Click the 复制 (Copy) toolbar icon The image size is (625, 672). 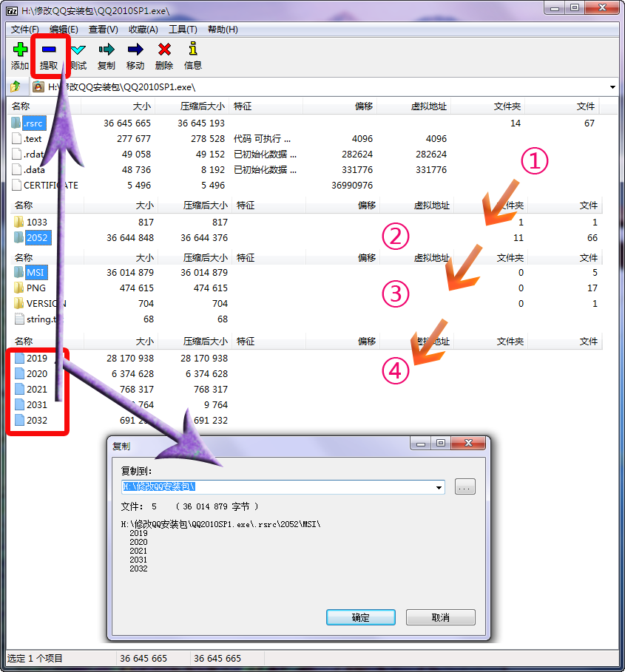[x=106, y=55]
